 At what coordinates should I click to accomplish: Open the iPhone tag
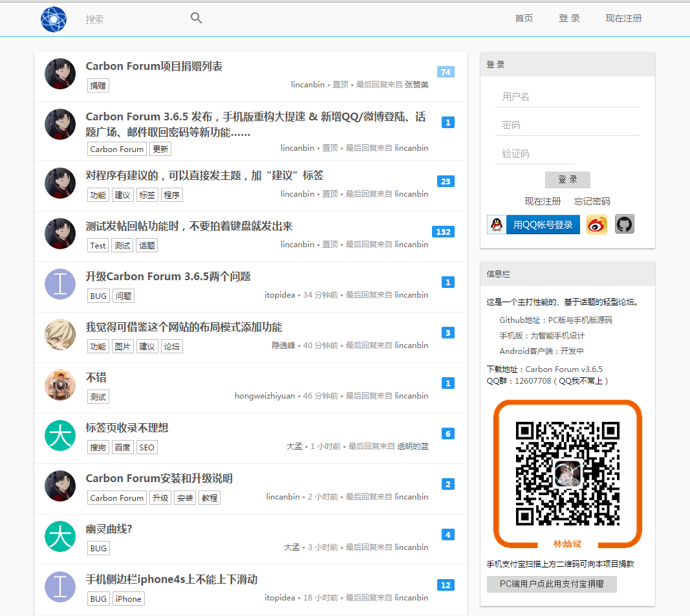128,599
